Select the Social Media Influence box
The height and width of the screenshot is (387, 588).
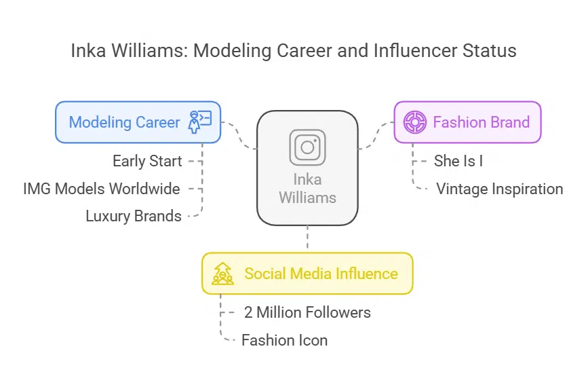pos(307,274)
